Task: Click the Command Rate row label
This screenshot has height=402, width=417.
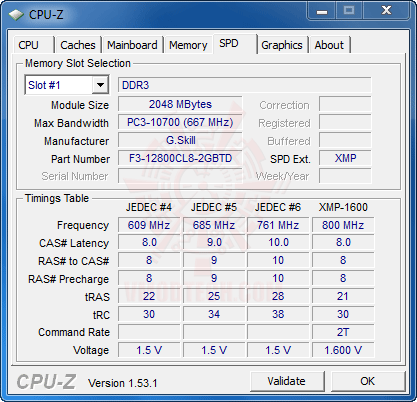Action: 74,332
